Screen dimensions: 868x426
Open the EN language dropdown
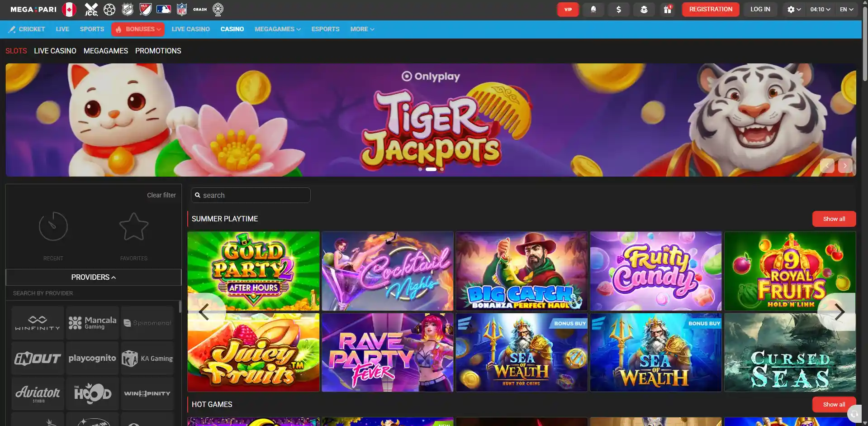847,10
